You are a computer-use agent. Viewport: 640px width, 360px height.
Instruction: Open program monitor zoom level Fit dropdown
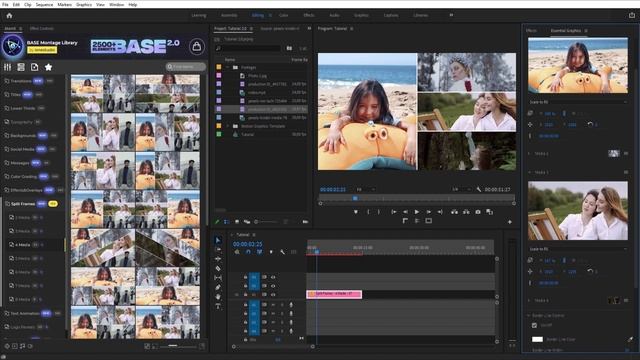coord(366,189)
